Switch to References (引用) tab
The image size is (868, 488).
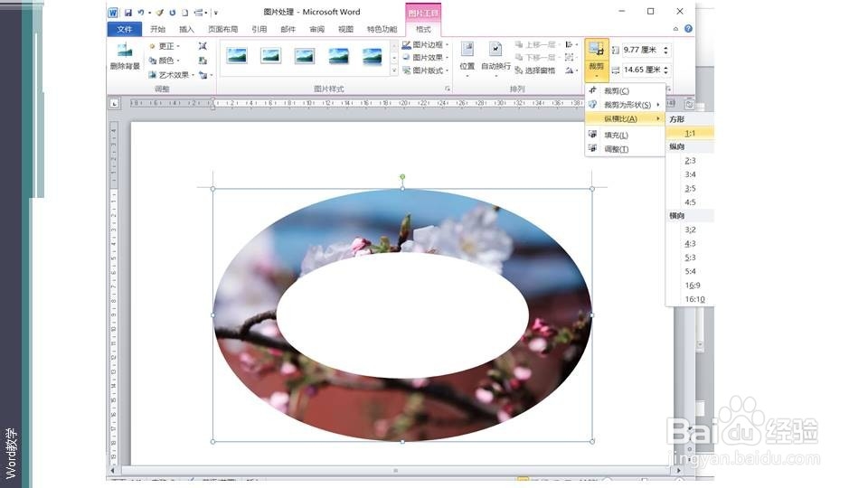[x=259, y=29]
